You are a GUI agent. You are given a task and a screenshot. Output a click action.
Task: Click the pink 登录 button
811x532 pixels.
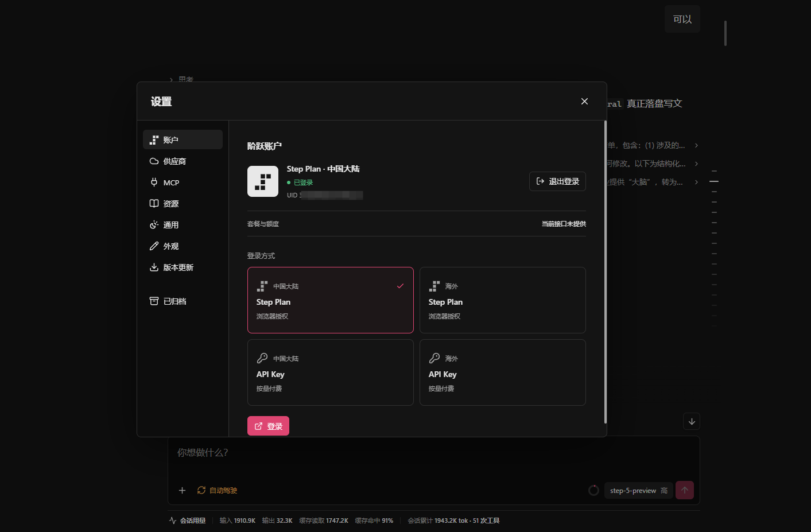pos(268,426)
